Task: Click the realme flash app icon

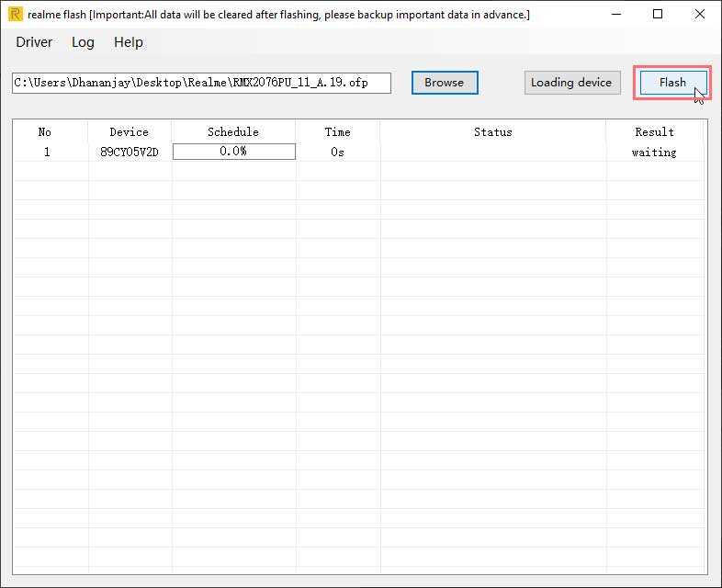Action: point(15,15)
